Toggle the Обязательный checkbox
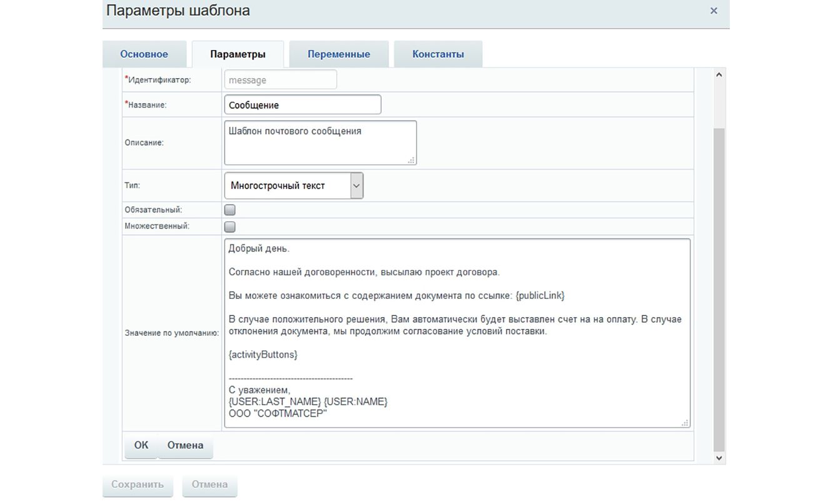The width and height of the screenshot is (833, 504). (x=230, y=210)
